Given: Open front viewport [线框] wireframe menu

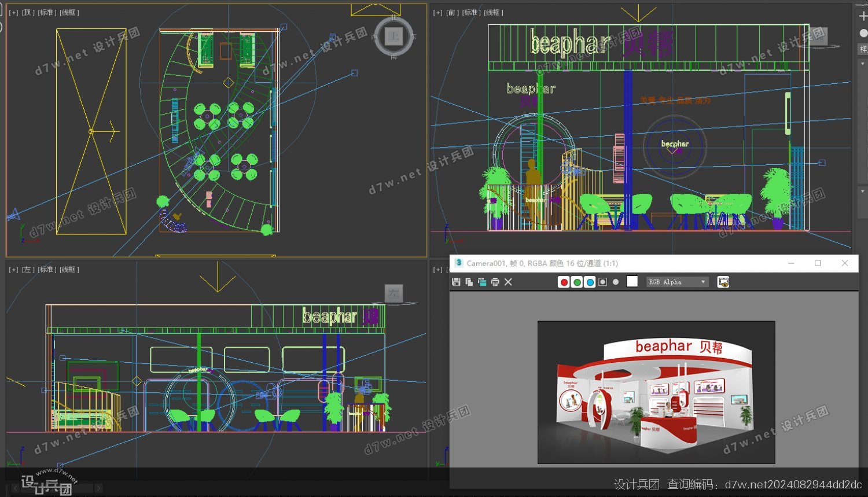Looking at the screenshot, I should pyautogui.click(x=494, y=12).
